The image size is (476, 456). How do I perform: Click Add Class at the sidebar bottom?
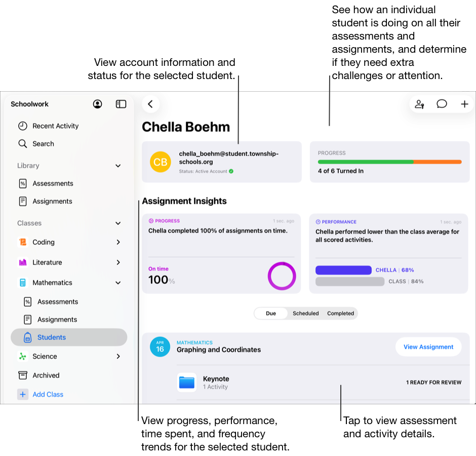tap(48, 394)
